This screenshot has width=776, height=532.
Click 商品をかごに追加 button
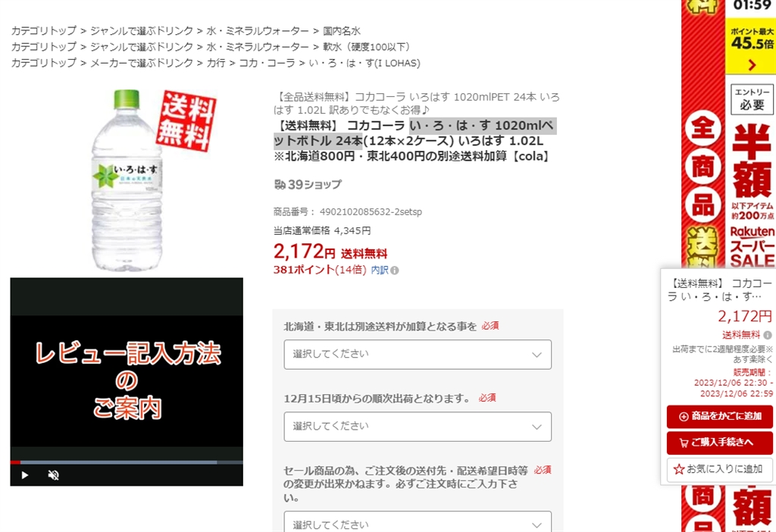pyautogui.click(x=720, y=417)
